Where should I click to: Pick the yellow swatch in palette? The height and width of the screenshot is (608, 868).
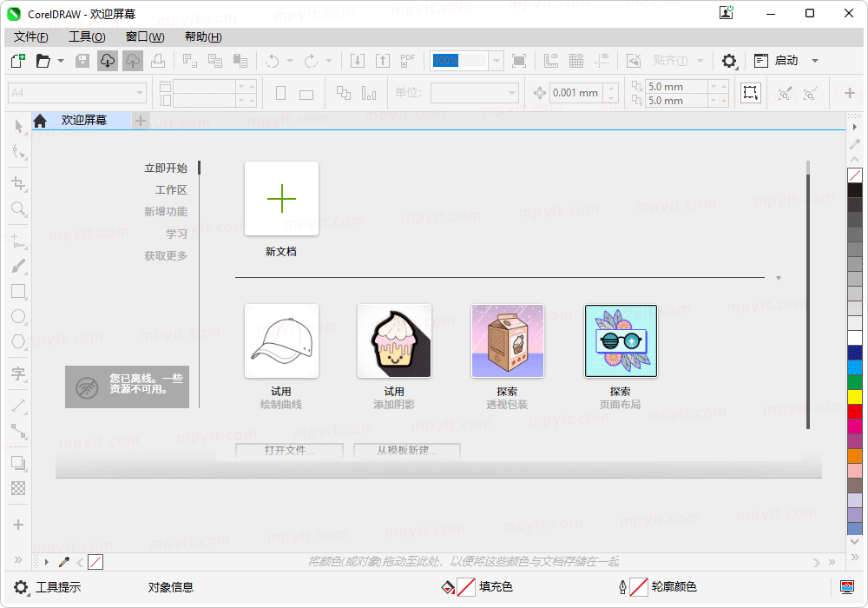point(855,397)
